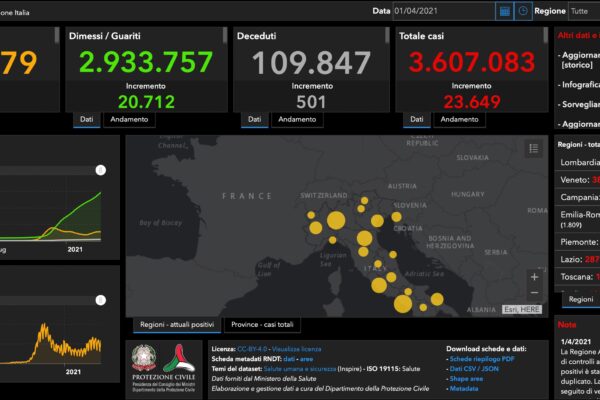Select Lombardia in the regions list

click(x=580, y=162)
